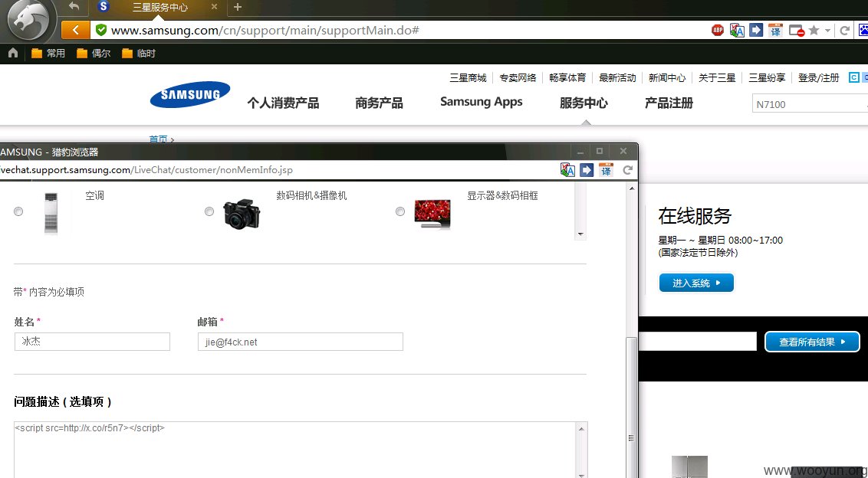868x478 pixels.
Task: Select the 空调 radio button
Action: [19, 211]
